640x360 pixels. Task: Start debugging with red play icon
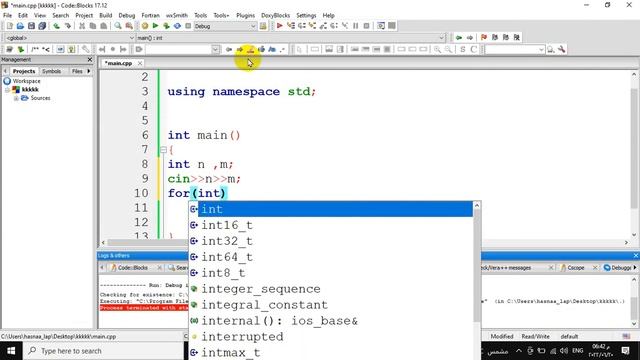(x=280, y=26)
